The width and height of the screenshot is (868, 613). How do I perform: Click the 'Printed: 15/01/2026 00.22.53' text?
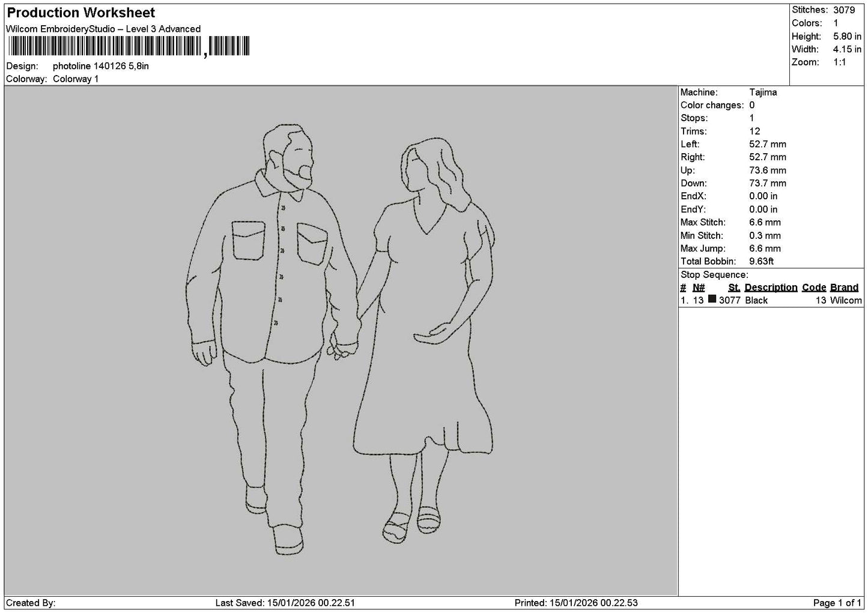pyautogui.click(x=576, y=603)
